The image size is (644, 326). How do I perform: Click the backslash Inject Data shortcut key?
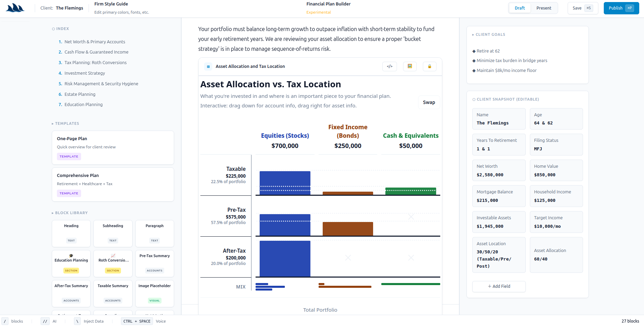coord(77,321)
